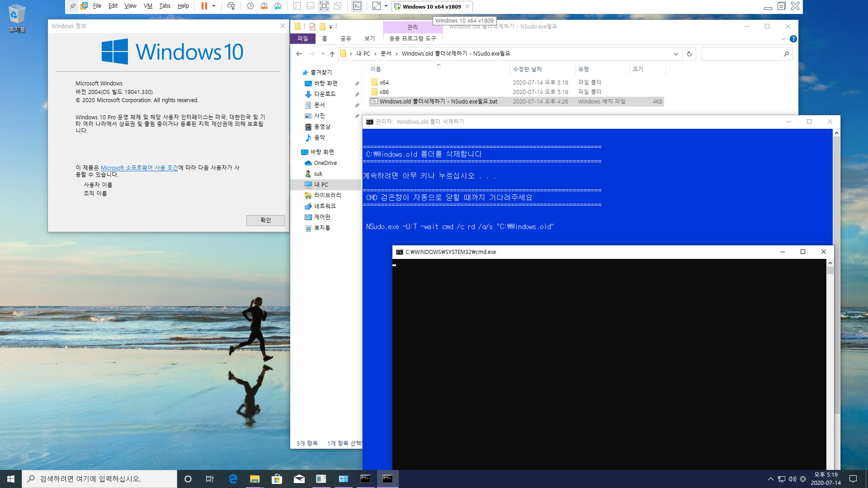This screenshot has height=488, width=868.
Task: Select 사진 in the Explorer sidebar
Action: (319, 116)
